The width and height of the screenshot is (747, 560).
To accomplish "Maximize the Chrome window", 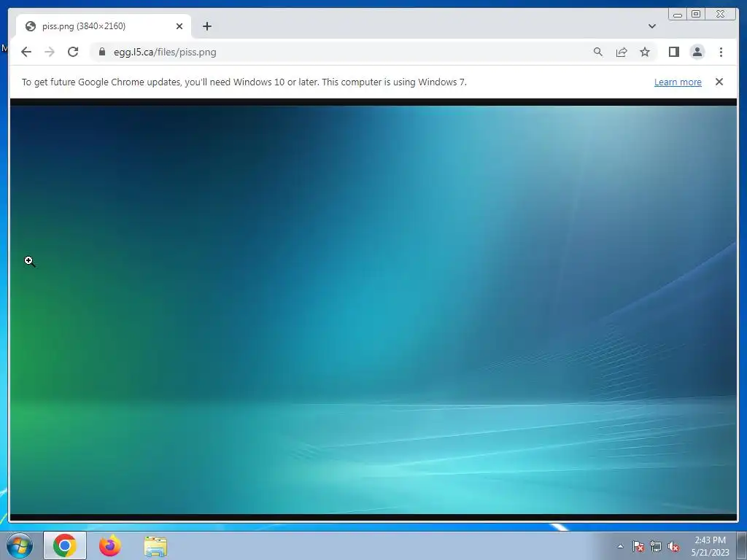I will [x=696, y=15].
